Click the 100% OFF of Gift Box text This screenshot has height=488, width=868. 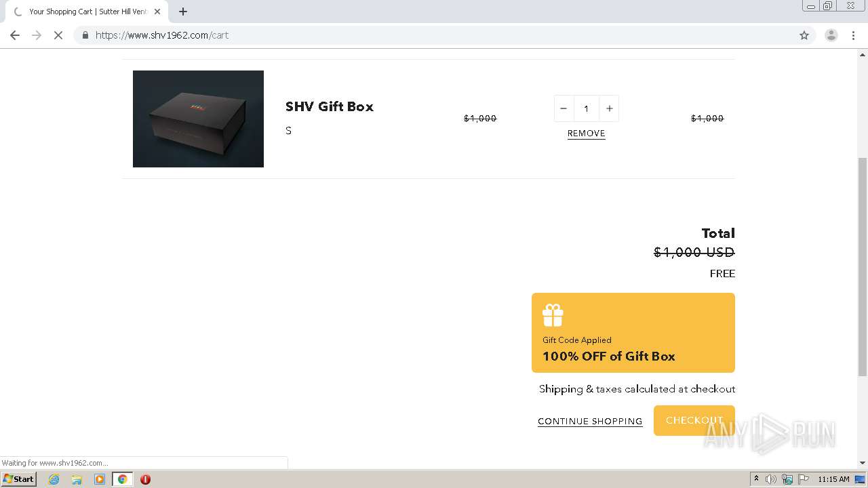click(x=609, y=357)
